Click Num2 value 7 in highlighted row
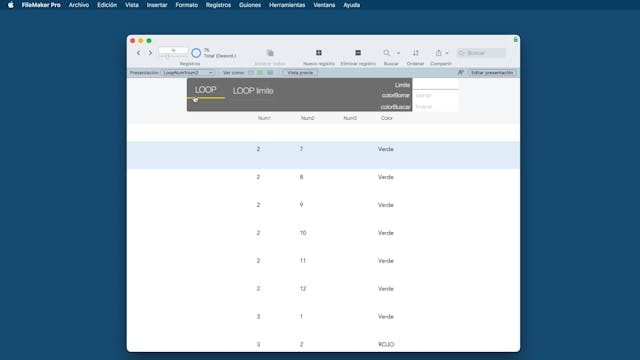 click(301, 149)
